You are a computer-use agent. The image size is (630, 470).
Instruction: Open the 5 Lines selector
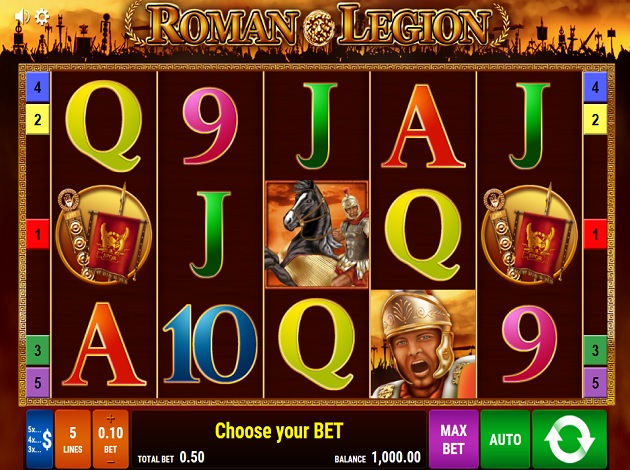coord(73,439)
